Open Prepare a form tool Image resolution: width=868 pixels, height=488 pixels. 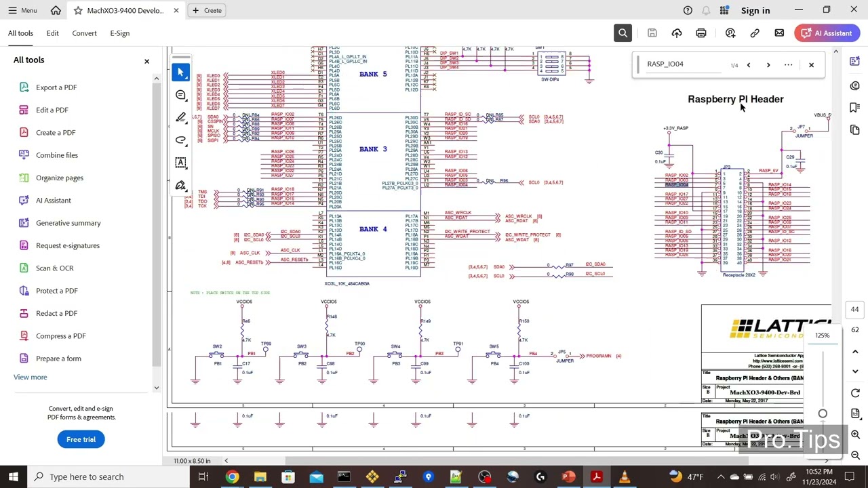58,359
